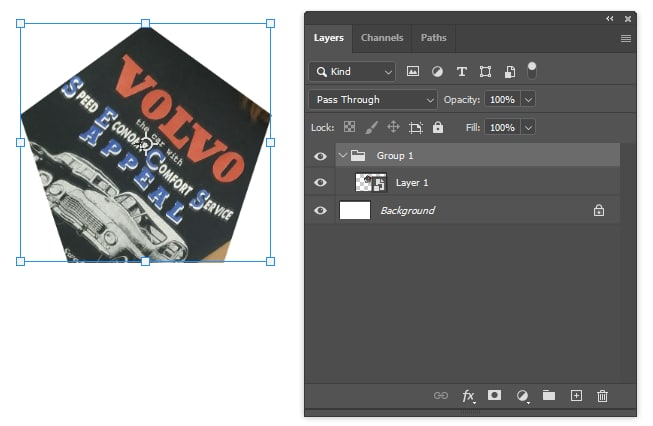Click the Layer 1 thumbnail

[371, 182]
